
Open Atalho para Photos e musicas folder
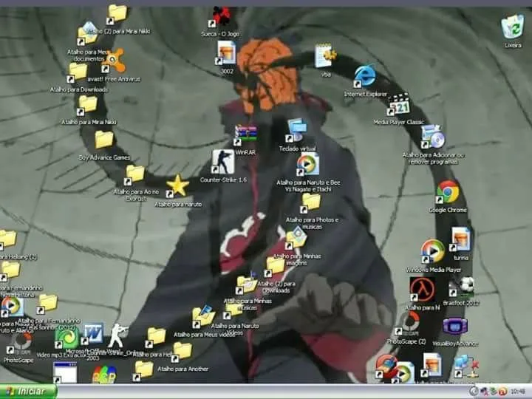310,203
